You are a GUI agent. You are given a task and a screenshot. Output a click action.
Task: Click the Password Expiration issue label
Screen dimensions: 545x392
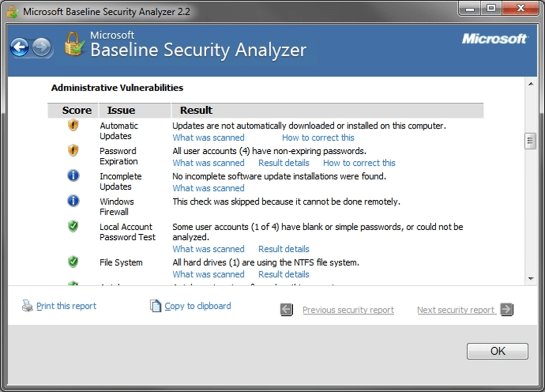coord(119,156)
